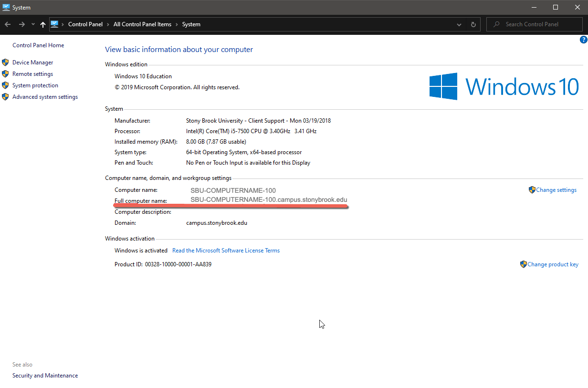Open the address bar history dropdown chevron
Screen dimensions: 588x388
click(459, 24)
